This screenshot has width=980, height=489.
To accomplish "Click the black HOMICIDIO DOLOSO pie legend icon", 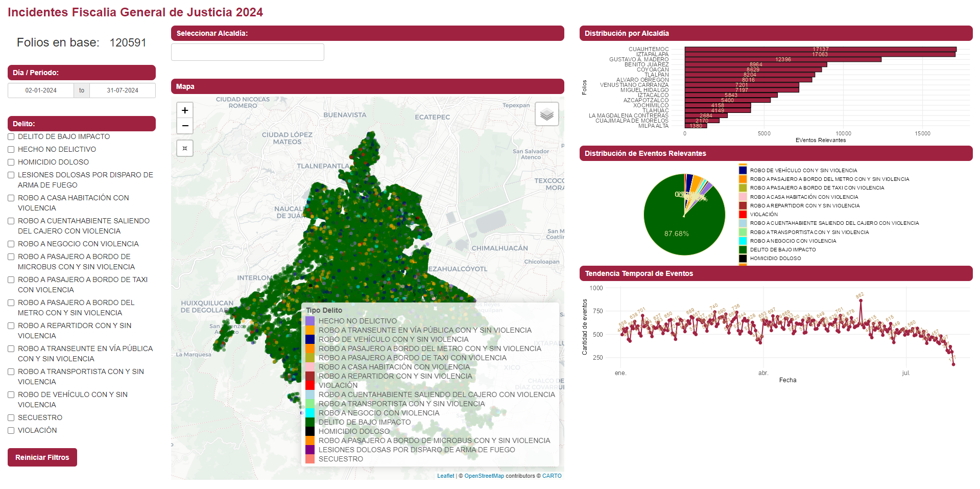I will point(743,259).
